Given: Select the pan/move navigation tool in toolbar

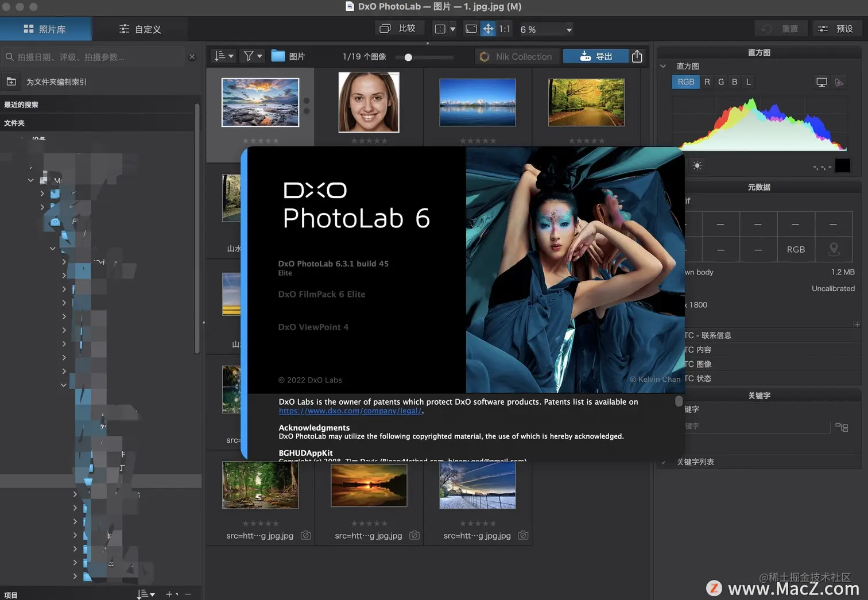Looking at the screenshot, I should pos(487,28).
